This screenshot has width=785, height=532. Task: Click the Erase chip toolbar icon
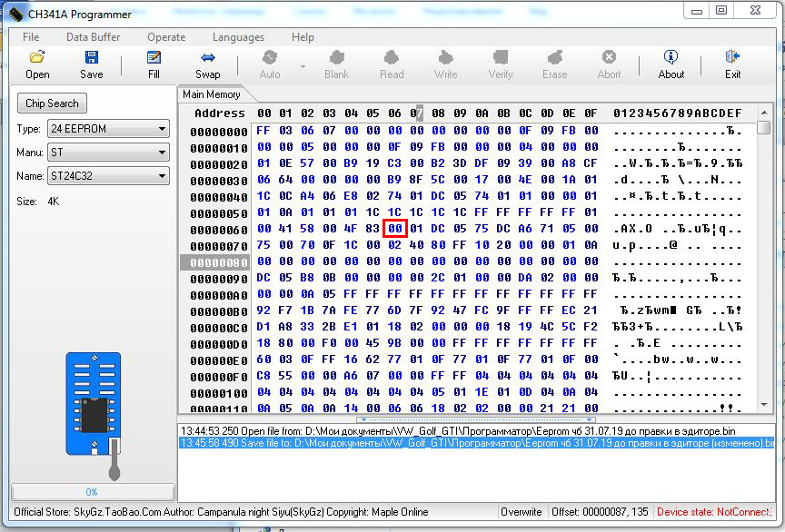pos(554,58)
